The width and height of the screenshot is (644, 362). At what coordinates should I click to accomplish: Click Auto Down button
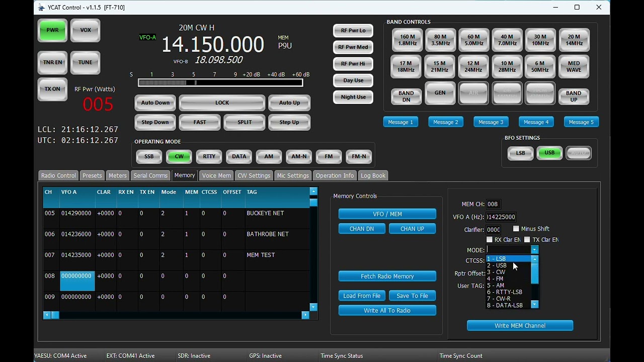(x=155, y=103)
